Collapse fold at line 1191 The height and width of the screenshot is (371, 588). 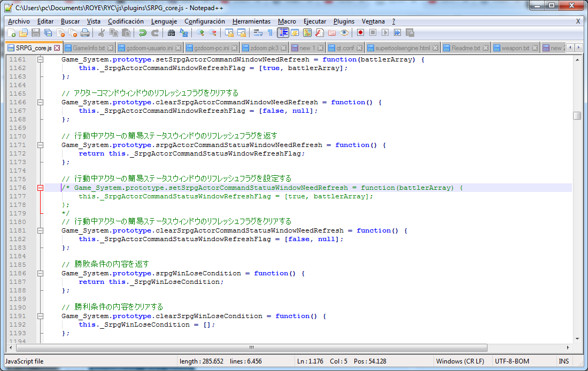coord(40,316)
